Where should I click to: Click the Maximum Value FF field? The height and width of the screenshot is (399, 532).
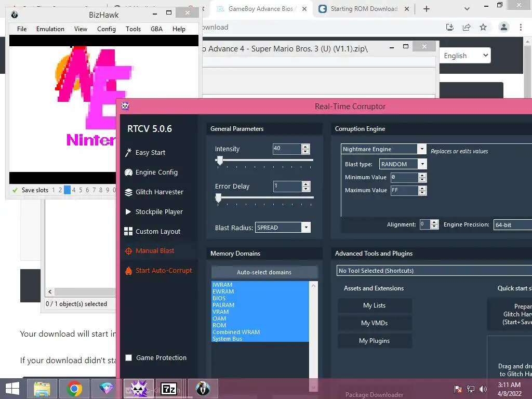coord(404,190)
